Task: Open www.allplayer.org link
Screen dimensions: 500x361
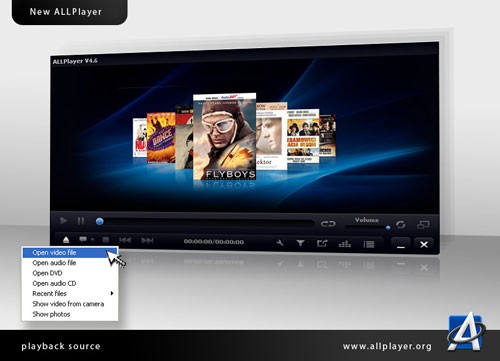Action: tap(387, 346)
